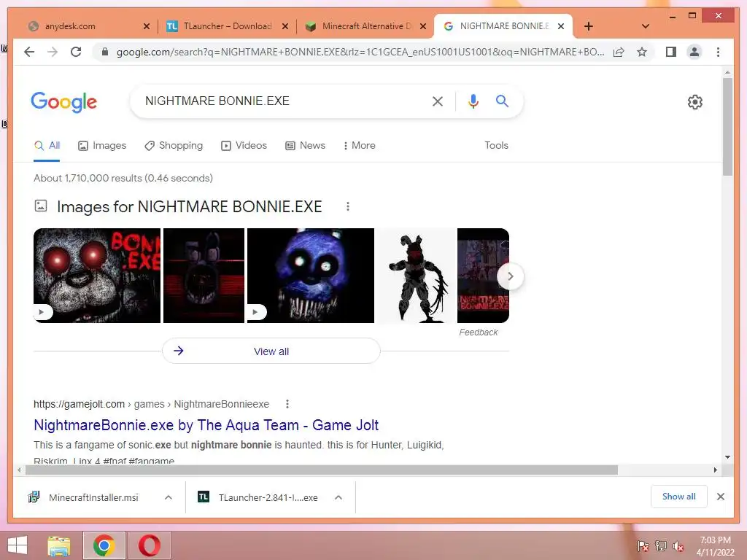Clear the Google search box
The image size is (747, 560).
[438, 101]
